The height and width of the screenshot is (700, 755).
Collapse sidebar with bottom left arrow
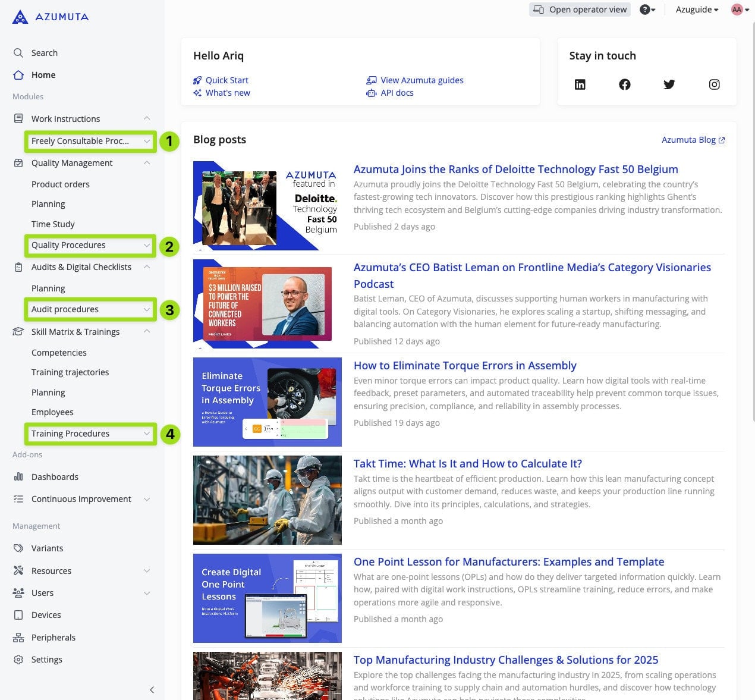[x=152, y=689]
